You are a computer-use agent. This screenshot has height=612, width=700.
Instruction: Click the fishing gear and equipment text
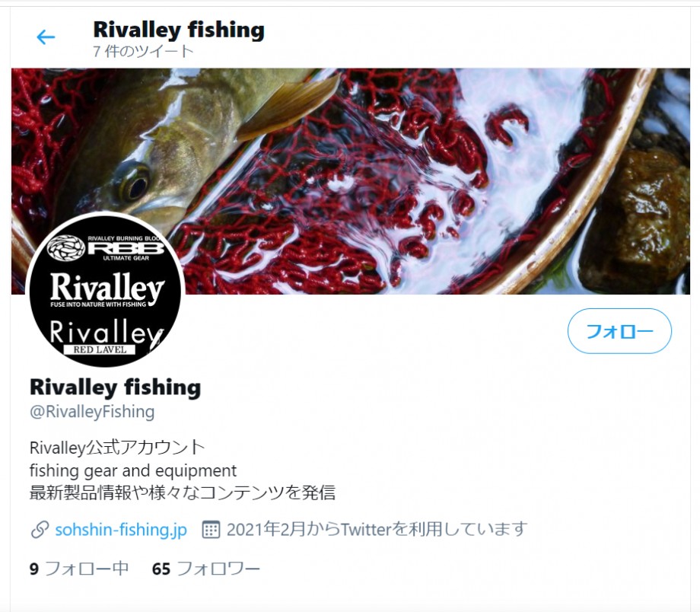[x=133, y=470]
